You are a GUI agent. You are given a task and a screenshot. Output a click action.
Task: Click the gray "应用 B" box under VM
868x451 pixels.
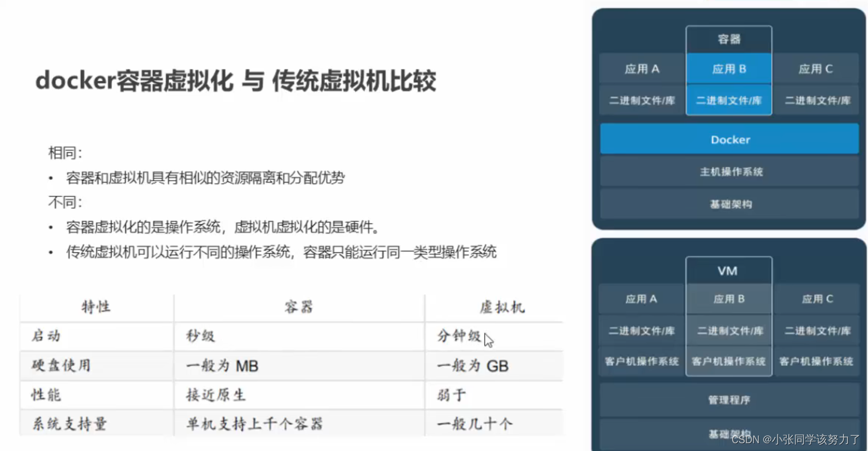[729, 299]
